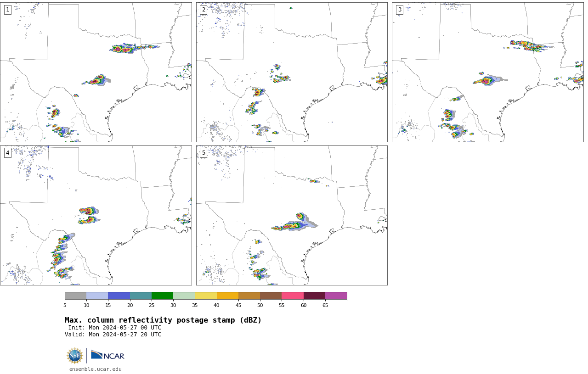Click panel number label 3
Screen dimensions: 588x374
(x=400, y=10)
